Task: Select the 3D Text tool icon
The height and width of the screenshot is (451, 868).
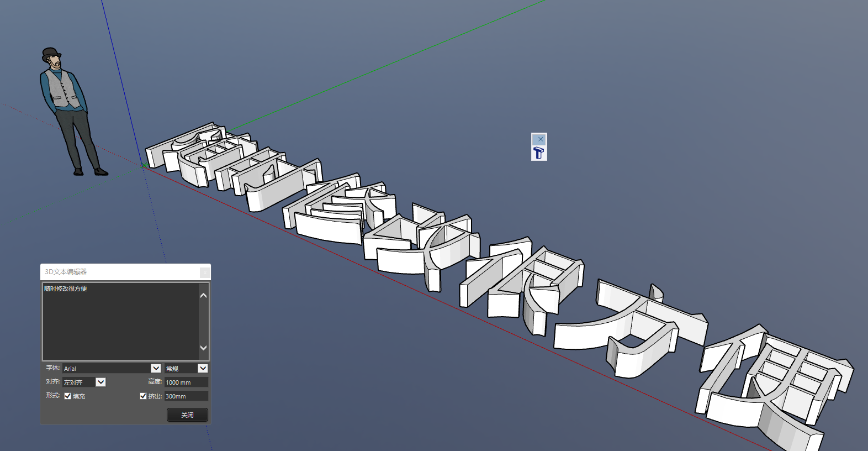Action: pos(539,153)
